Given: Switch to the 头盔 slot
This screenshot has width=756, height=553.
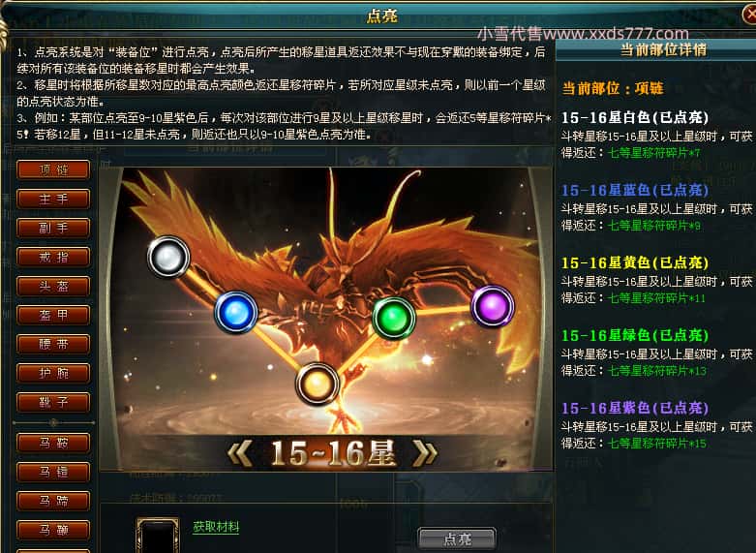Looking at the screenshot, I should pyautogui.click(x=53, y=286).
